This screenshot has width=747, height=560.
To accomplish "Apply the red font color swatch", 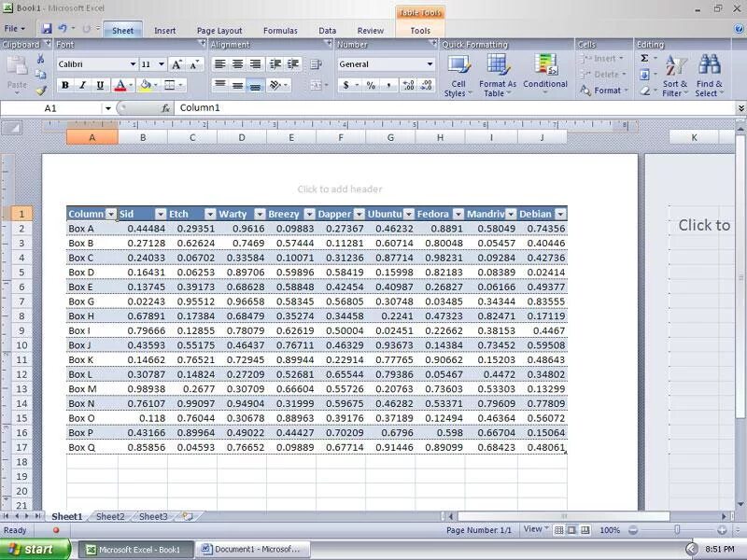I will 120,85.
